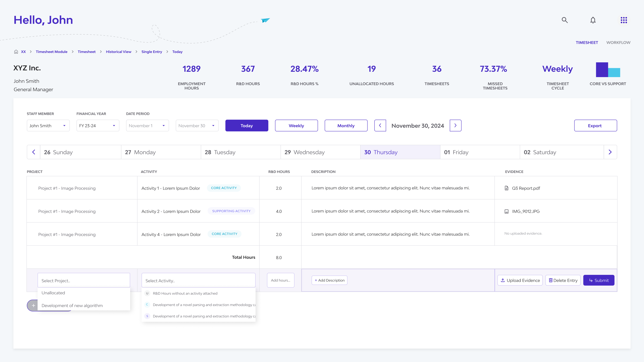This screenshot has width=644, height=362.
Task: Select 01 Friday day tab
Action: [480, 152]
